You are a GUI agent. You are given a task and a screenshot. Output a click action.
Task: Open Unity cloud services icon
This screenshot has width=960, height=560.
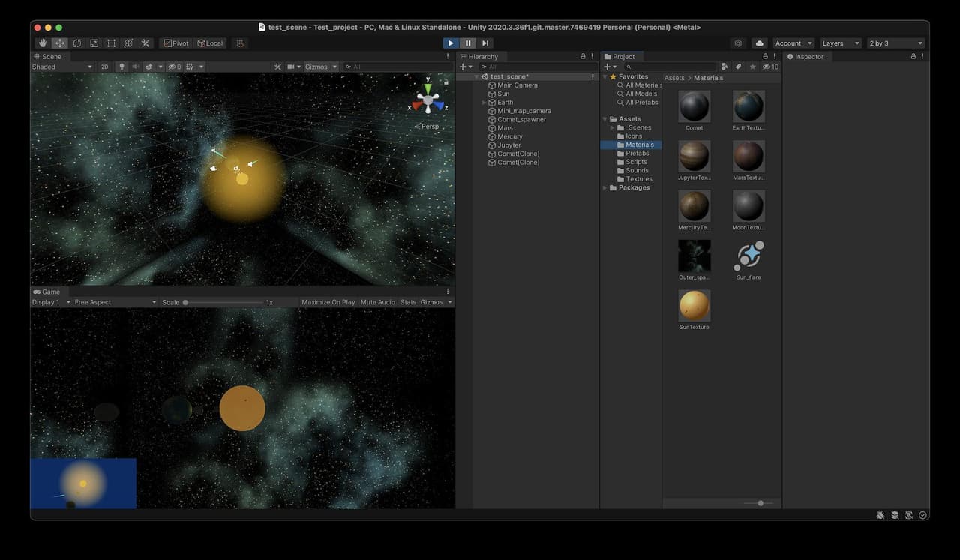point(759,43)
